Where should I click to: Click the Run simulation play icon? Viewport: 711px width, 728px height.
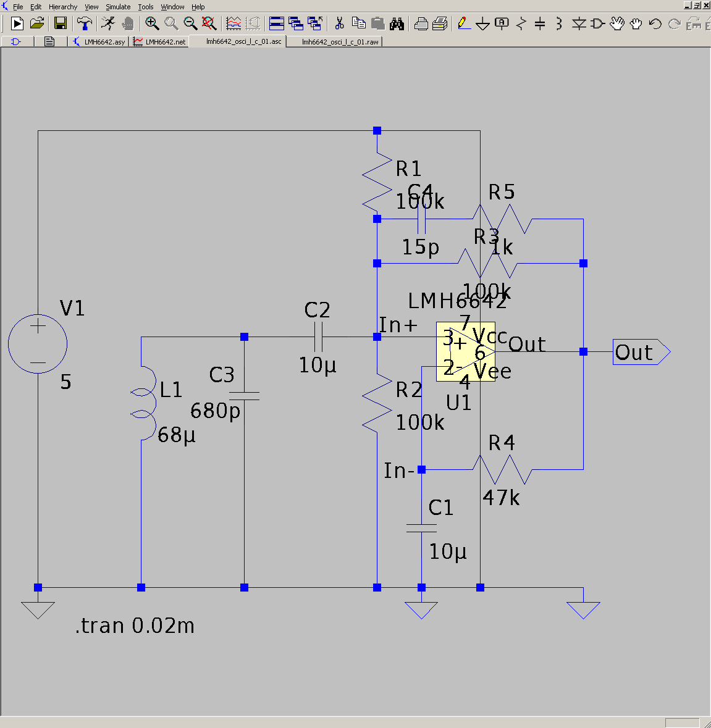tap(17, 23)
